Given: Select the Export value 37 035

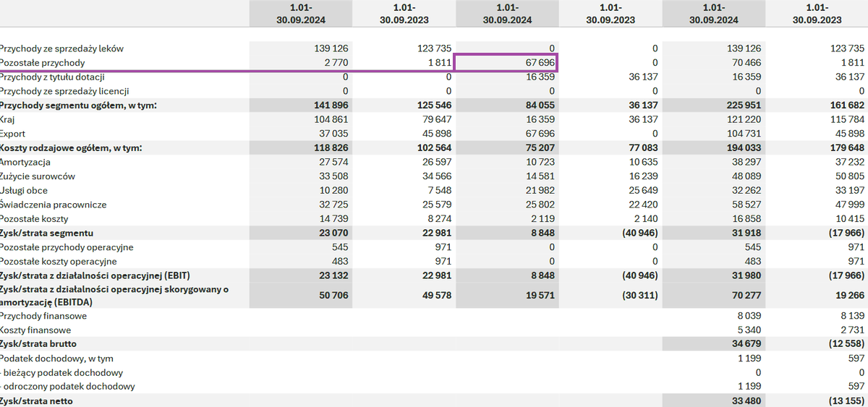Looking at the screenshot, I should tap(335, 134).
